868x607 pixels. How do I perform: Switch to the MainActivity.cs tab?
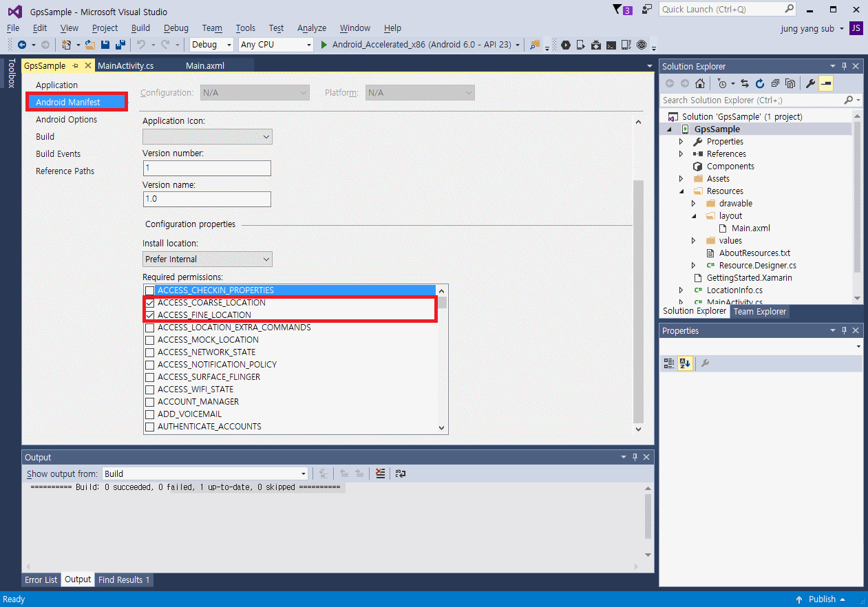click(x=125, y=66)
